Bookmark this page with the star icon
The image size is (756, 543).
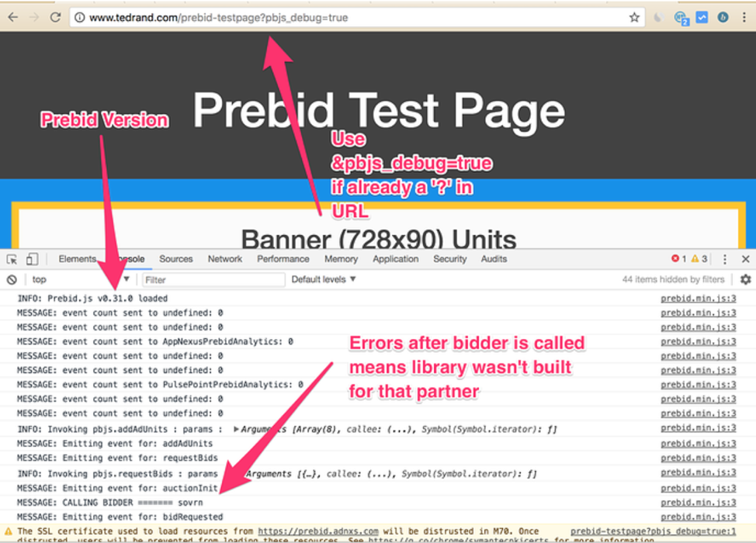pyautogui.click(x=634, y=17)
